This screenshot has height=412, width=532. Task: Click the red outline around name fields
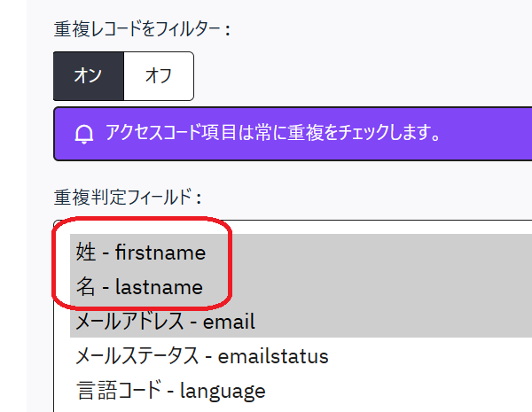(x=231, y=266)
